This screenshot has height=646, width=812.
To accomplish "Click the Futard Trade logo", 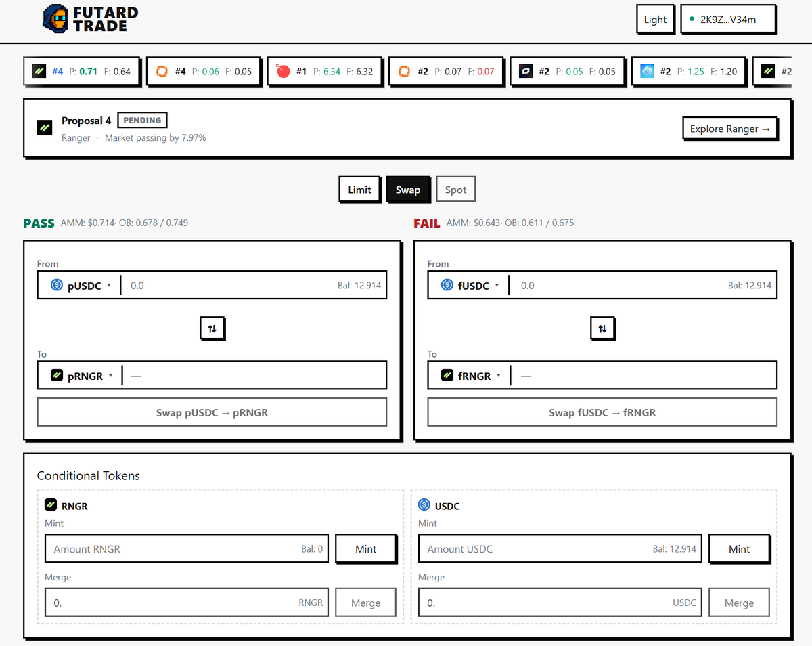I will tap(90, 20).
